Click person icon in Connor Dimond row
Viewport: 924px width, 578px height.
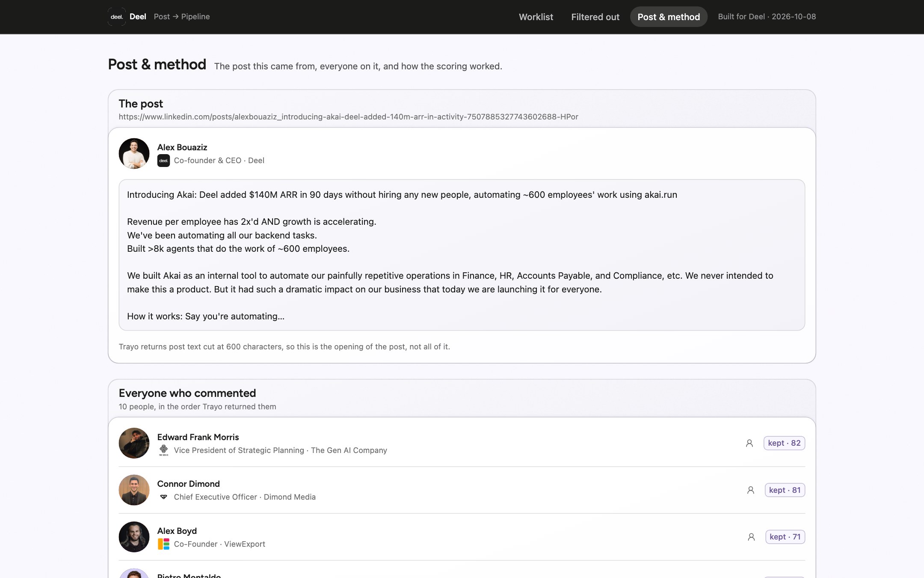[751, 490]
